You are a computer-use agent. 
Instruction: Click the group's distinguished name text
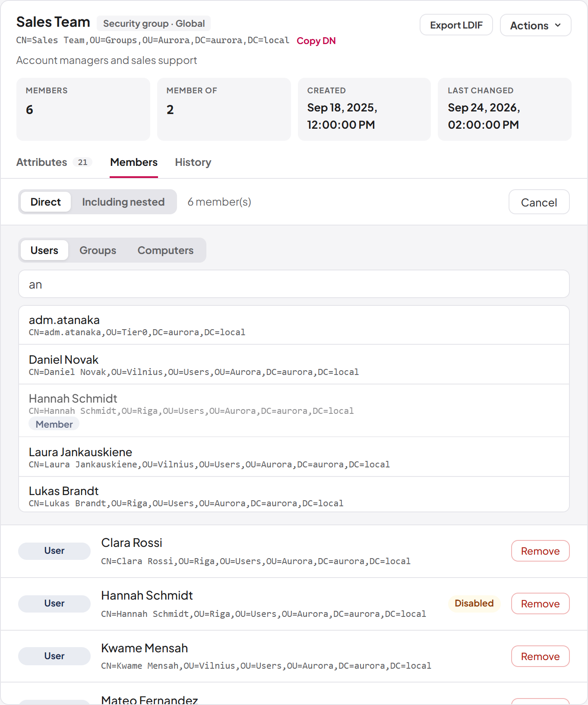153,41
